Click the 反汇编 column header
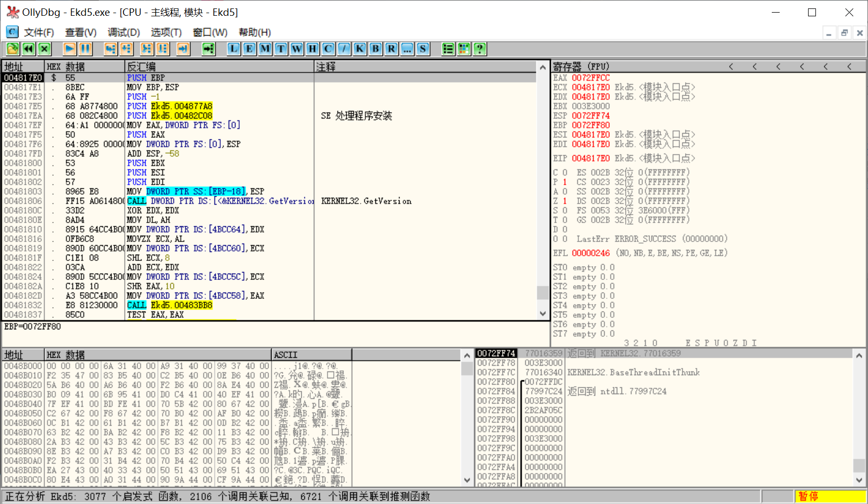This screenshot has height=504, width=868. click(x=219, y=66)
